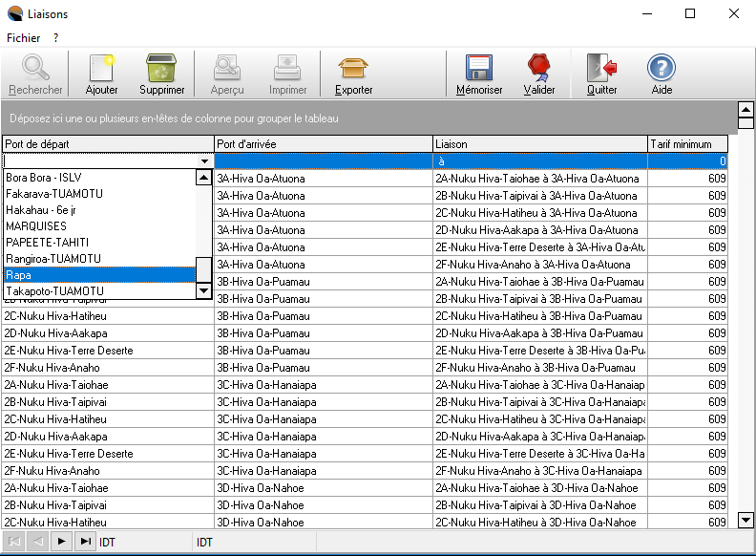Sort by Tarif minimum column header

tap(687, 144)
